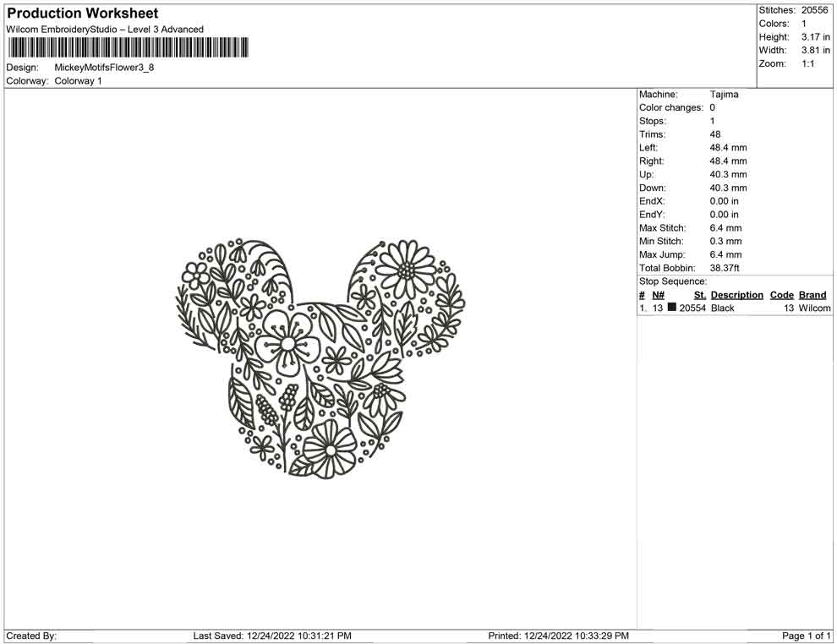
Task: Click the Code column header
Action: 781,295
